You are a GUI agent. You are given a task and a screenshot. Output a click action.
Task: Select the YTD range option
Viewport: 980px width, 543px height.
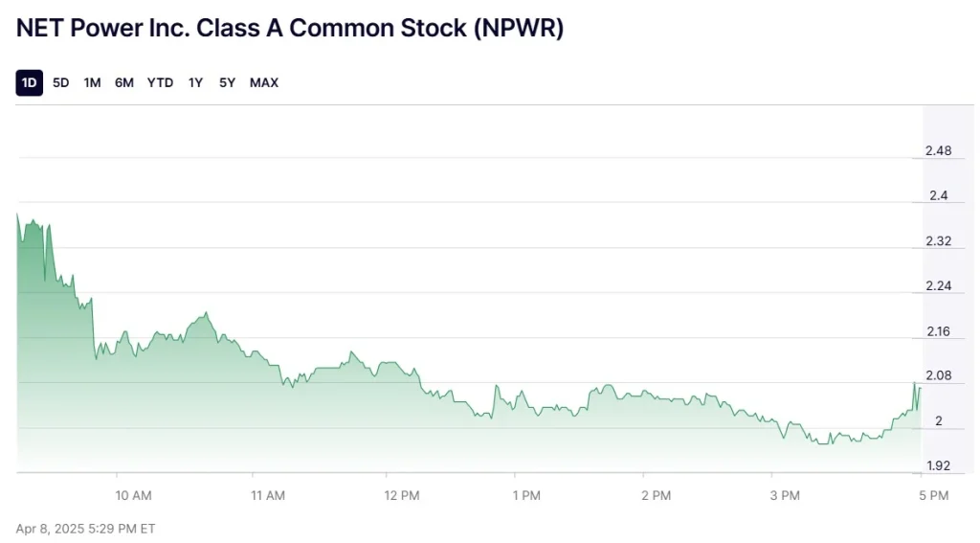coord(160,83)
